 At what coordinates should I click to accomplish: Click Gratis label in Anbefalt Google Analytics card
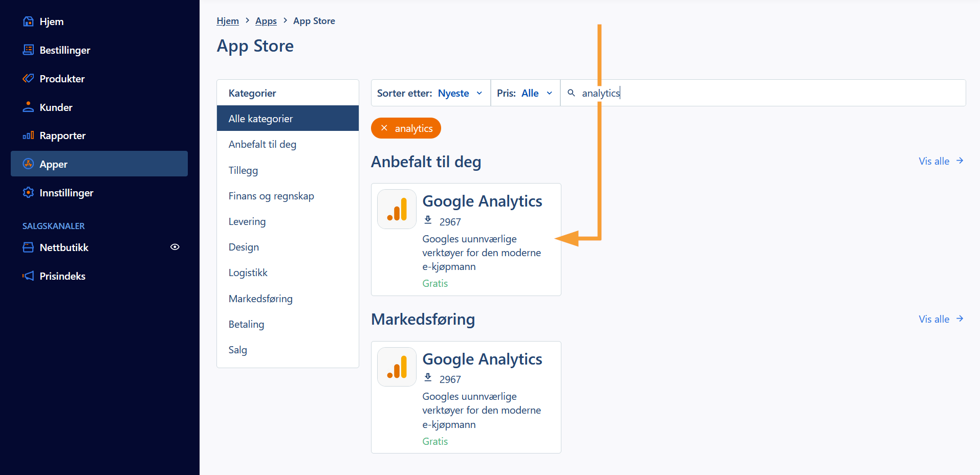[x=435, y=283]
